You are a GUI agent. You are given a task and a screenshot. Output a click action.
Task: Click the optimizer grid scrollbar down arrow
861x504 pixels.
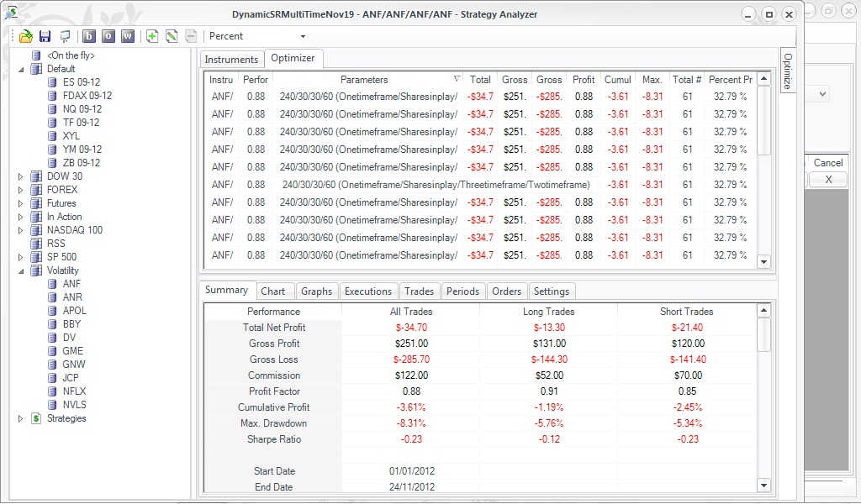[x=763, y=261]
